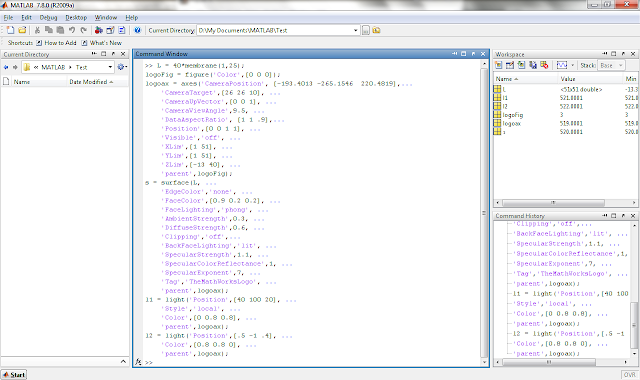Undock the Command Window panel
640x380 pixels.
(x=473, y=54)
